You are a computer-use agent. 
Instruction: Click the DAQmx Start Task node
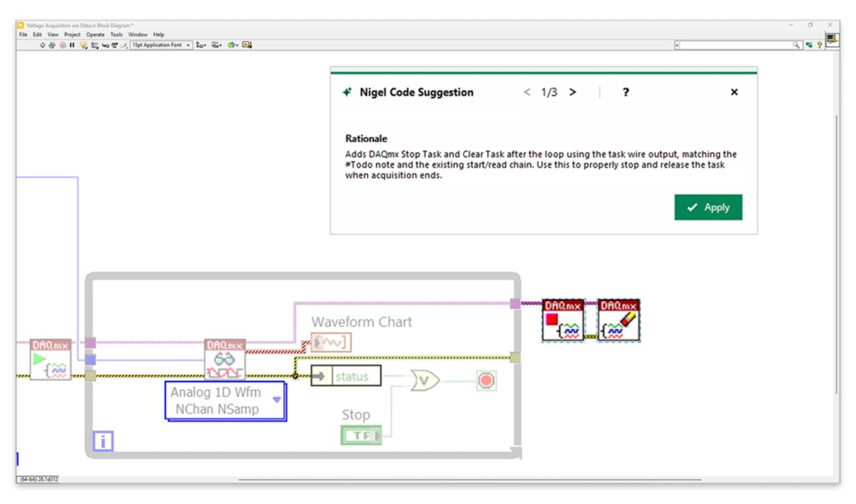(x=51, y=359)
